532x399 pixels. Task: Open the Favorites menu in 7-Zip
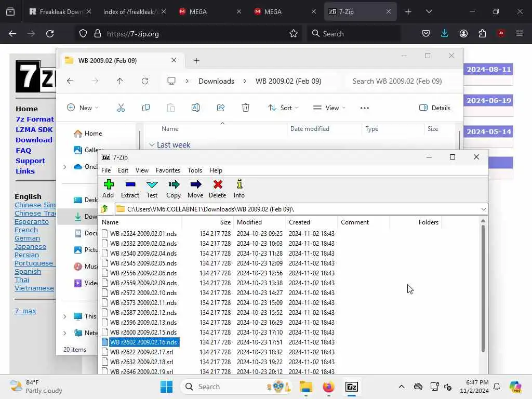coord(168,170)
